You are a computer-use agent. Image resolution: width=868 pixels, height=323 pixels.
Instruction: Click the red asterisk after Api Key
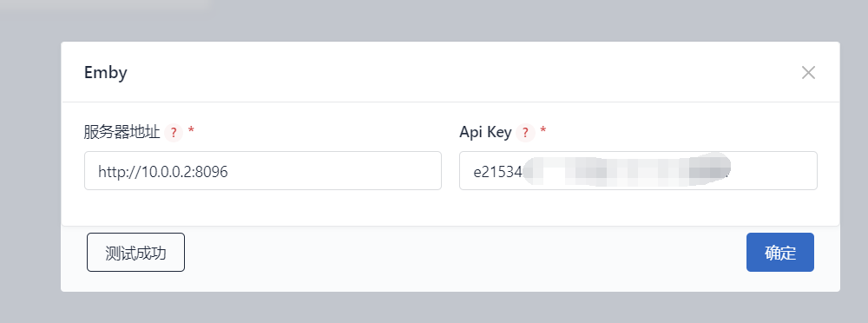pyautogui.click(x=543, y=131)
